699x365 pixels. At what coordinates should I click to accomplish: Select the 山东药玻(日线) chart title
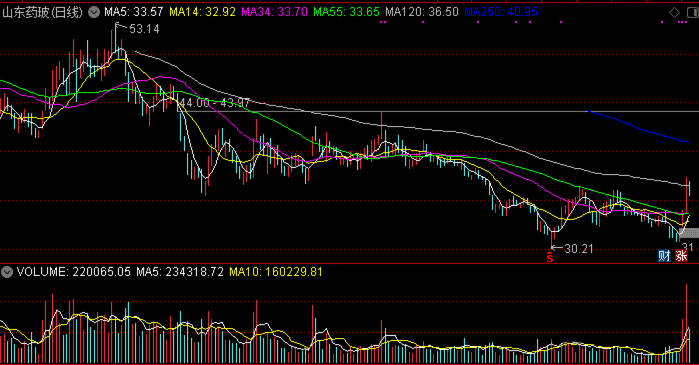[x=42, y=12]
